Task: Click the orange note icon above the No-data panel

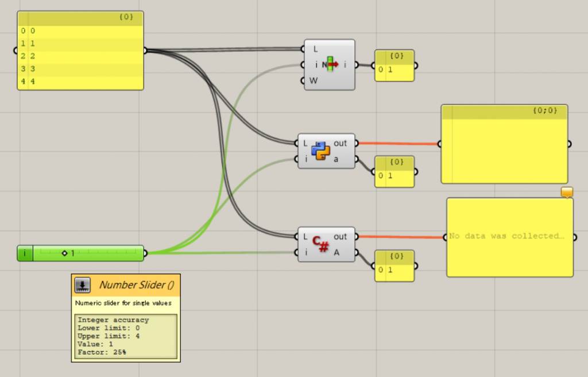Action: click(x=566, y=193)
